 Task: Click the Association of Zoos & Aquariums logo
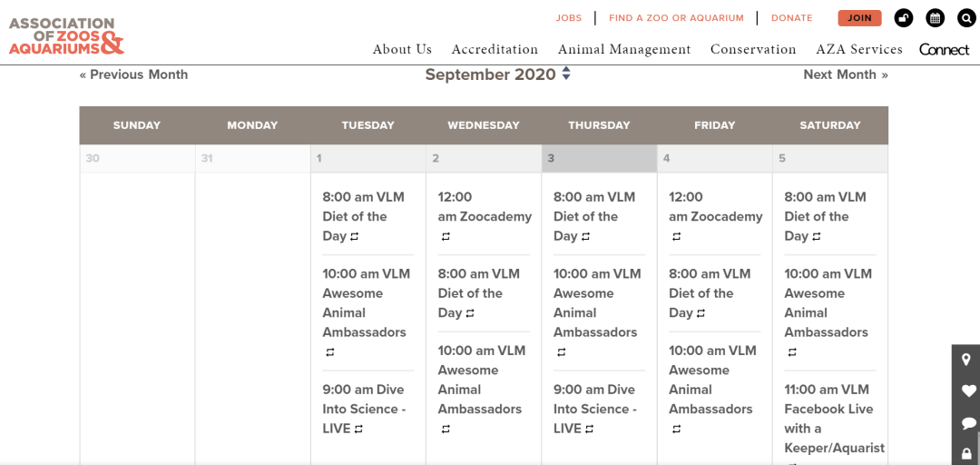click(x=66, y=35)
